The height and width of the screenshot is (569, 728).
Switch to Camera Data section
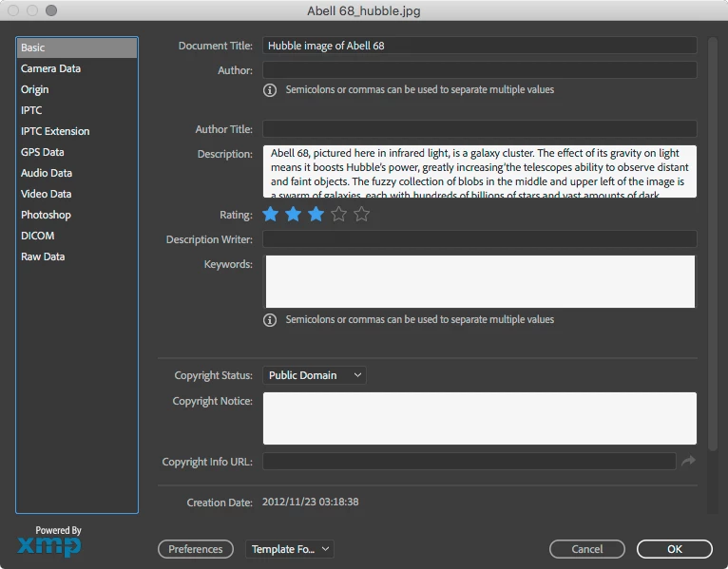pos(77,68)
